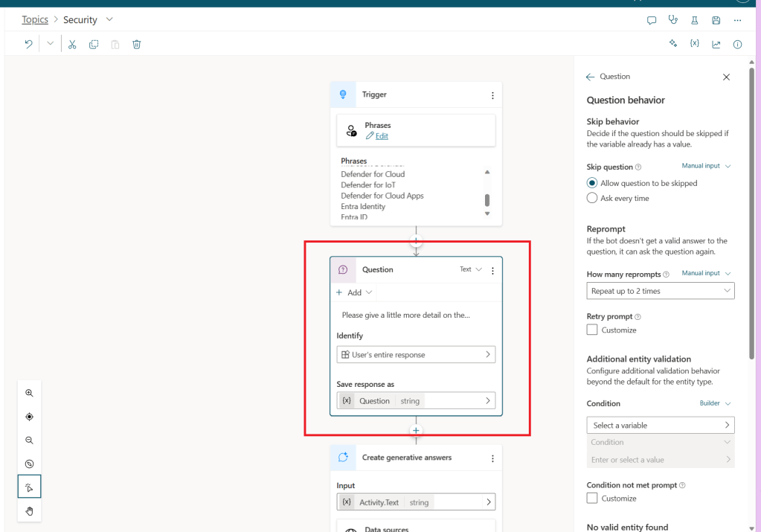Go to Topics breadcrumb
761x532 pixels.
35,20
